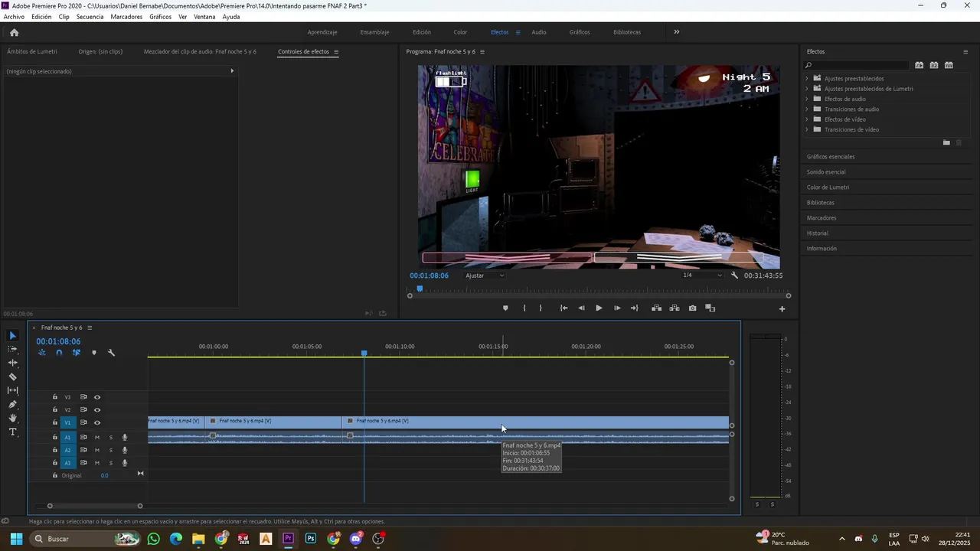The width and height of the screenshot is (980, 551).
Task: Toggle Snap in timeline
Action: (x=59, y=353)
